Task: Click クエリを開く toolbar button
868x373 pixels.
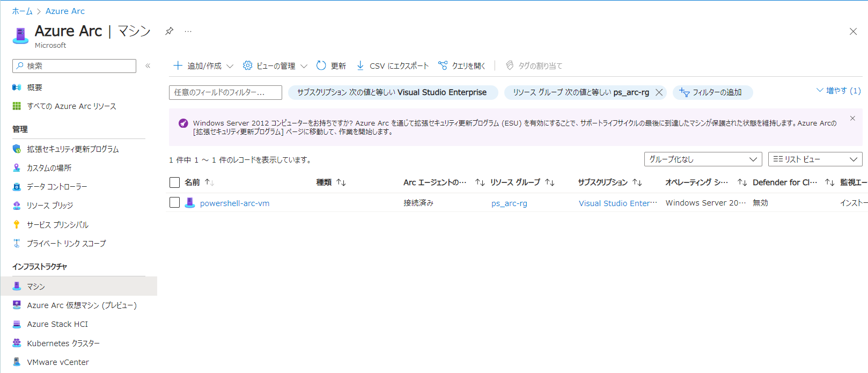Action: (462, 66)
